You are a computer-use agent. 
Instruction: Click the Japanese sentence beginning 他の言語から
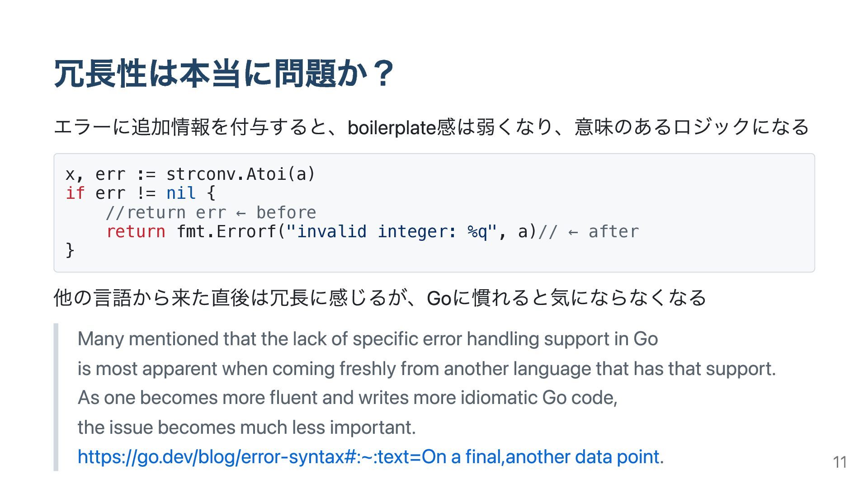[x=380, y=298]
